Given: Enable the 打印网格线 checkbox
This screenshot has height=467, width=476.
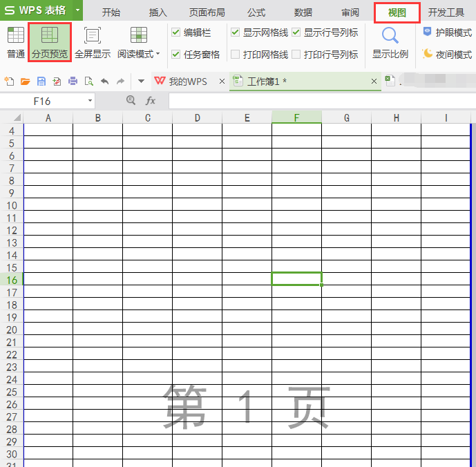Looking at the screenshot, I should tap(236, 55).
